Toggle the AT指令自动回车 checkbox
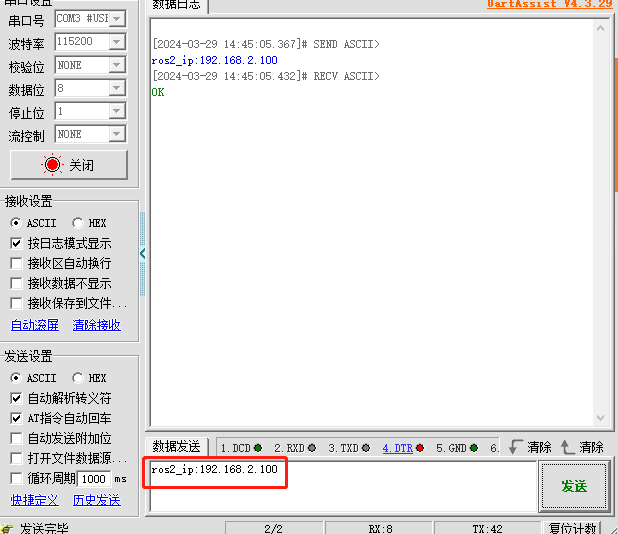The height and width of the screenshot is (534, 618). click(x=16, y=418)
